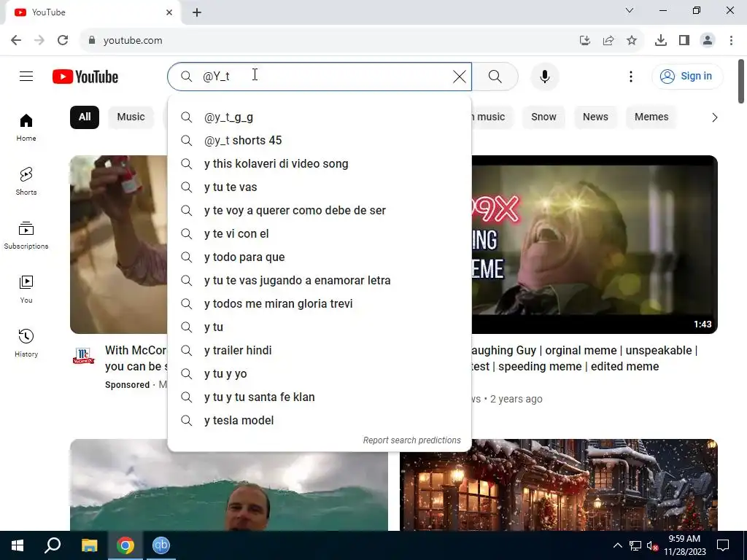This screenshot has height=560, width=747.
Task: Open YouTube settings three-dot menu
Action: pos(631,76)
